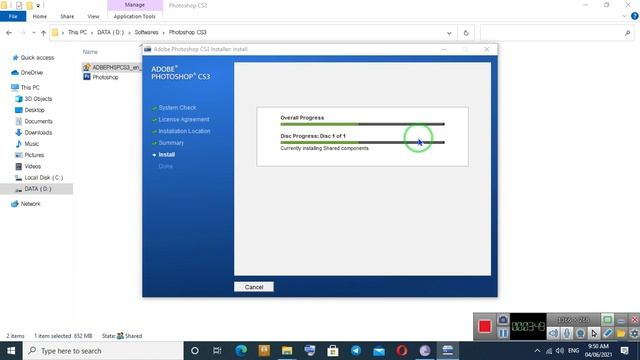The width and height of the screenshot is (640, 360).
Task: Toggle speaker audio in the recorder toolbar
Action: coord(553,333)
